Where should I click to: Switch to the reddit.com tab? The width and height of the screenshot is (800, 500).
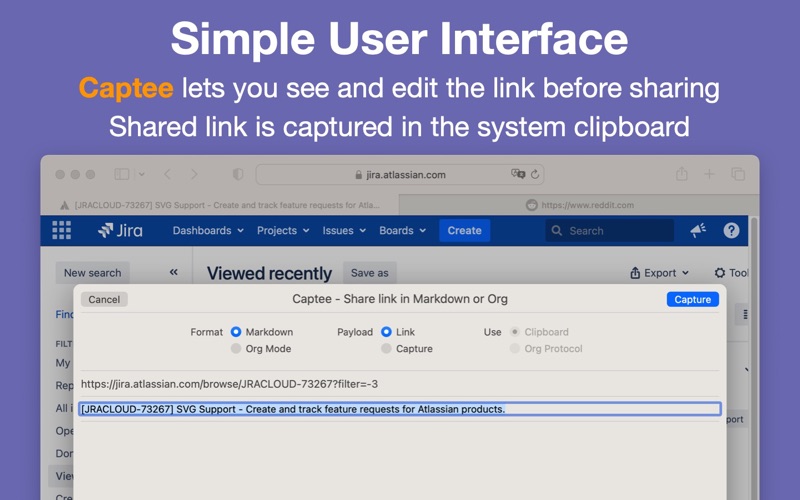click(x=580, y=205)
